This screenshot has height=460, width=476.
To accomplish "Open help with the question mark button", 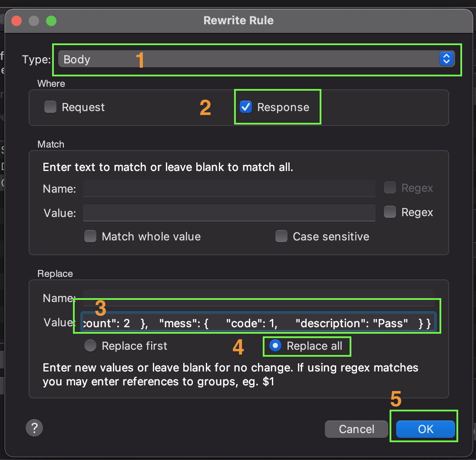I will [34, 428].
